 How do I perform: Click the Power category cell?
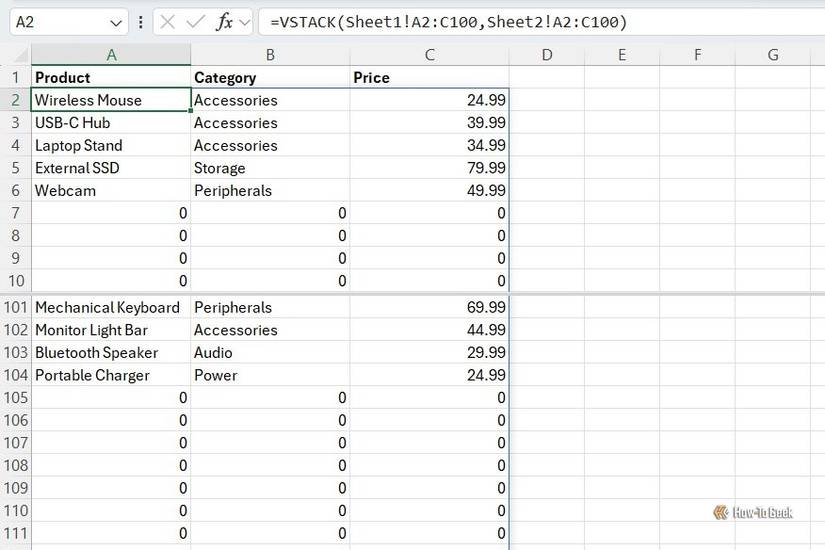point(270,375)
